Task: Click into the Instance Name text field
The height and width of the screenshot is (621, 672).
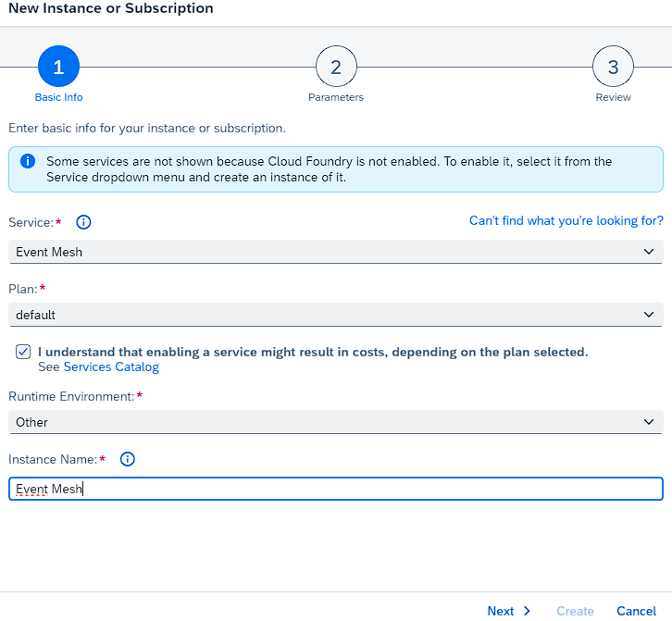Action: click(335, 489)
